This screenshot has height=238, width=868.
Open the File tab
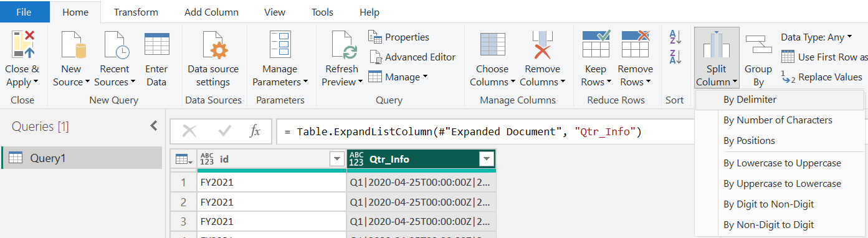coord(24,12)
